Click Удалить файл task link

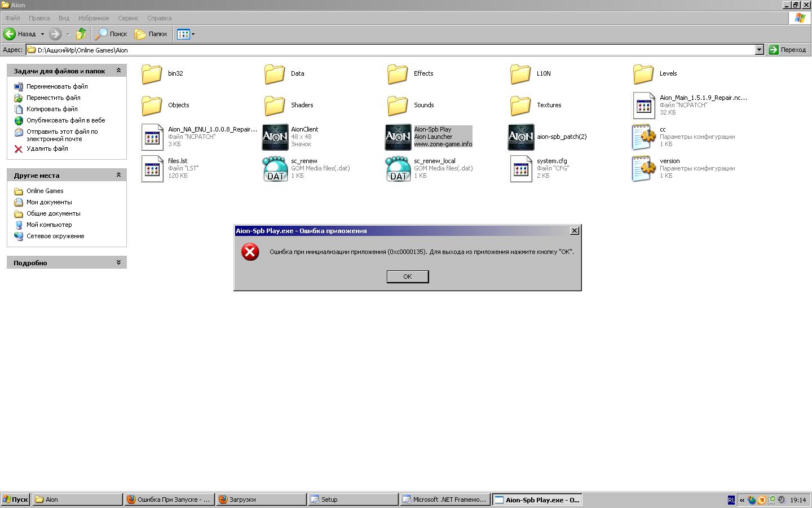47,148
